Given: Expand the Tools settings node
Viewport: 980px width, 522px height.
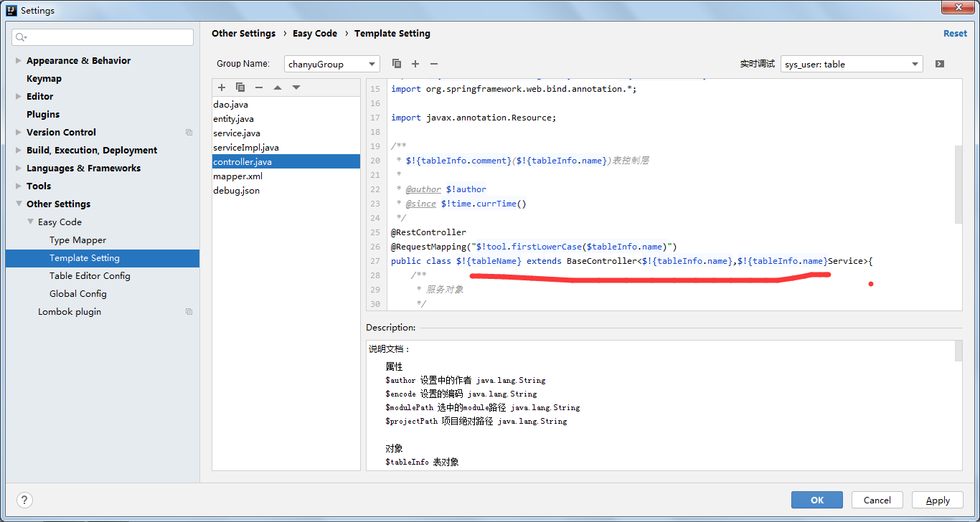Looking at the screenshot, I should 19,186.
